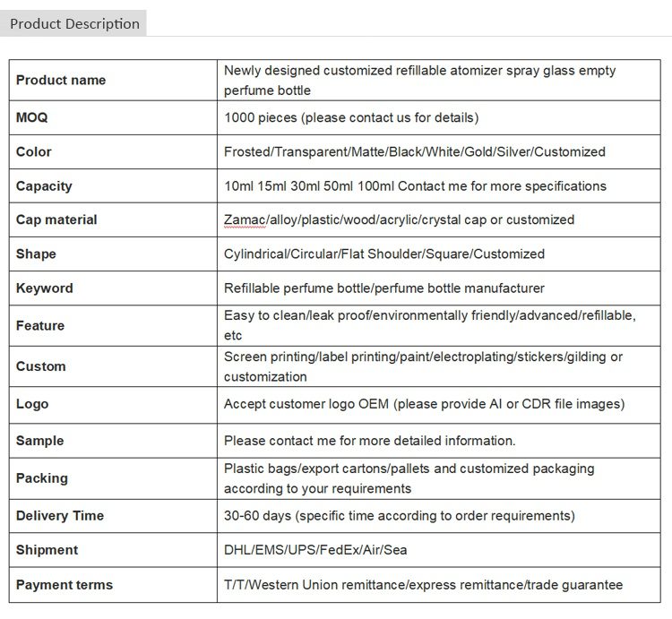This screenshot has width=672, height=619.
Task: Click the T/T Western Union payment terms text
Action: (x=423, y=585)
